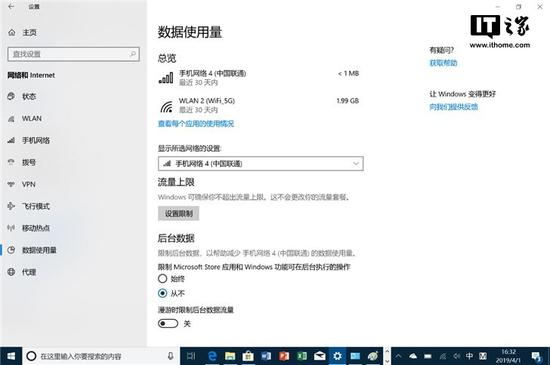This screenshot has width=550, height=365.
Task: Open Excel from the taskbar
Action: coord(302,356)
